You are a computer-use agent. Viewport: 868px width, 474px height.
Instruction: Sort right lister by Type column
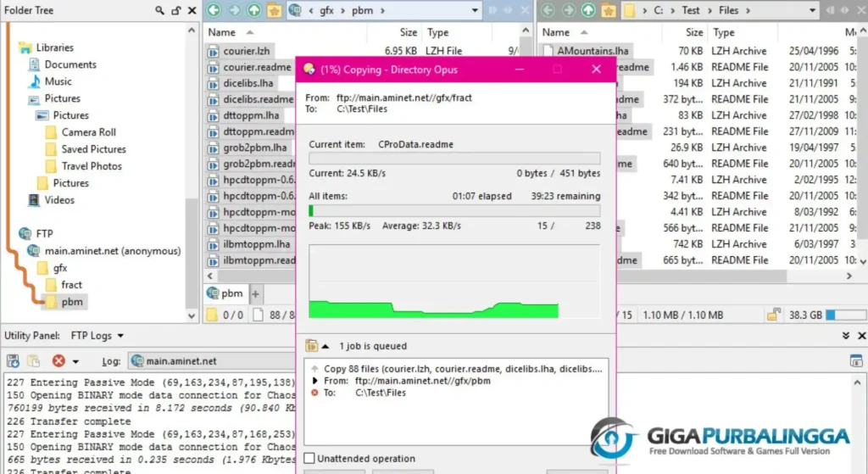pos(724,32)
